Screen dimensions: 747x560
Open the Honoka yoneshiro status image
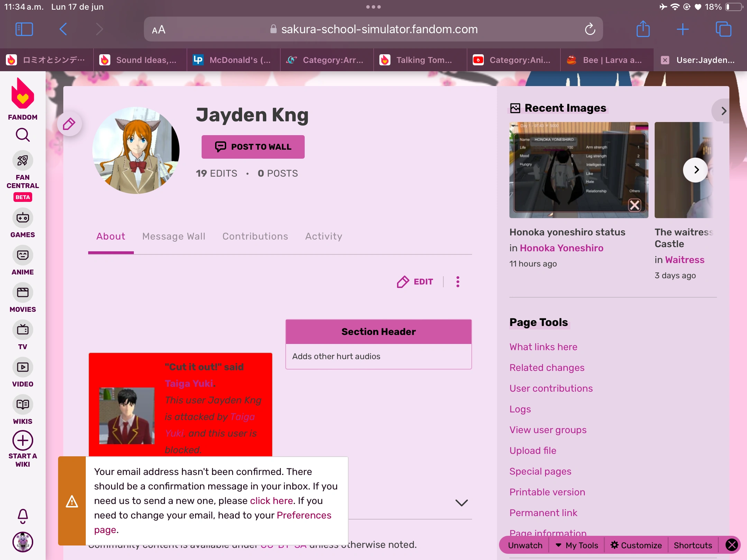578,170
